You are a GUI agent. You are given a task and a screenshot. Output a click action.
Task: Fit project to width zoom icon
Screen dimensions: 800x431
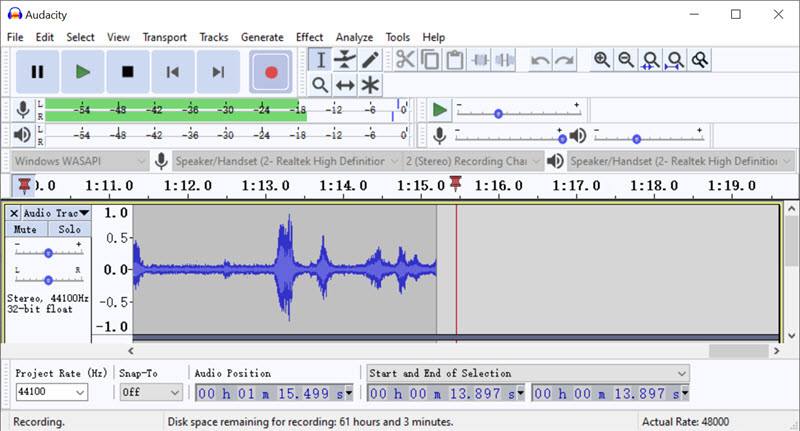click(675, 60)
